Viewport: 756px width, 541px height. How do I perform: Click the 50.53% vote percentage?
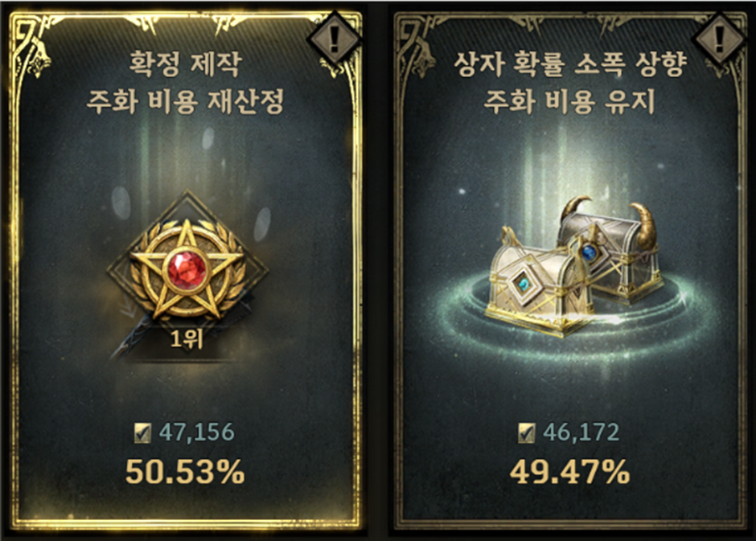point(185,472)
